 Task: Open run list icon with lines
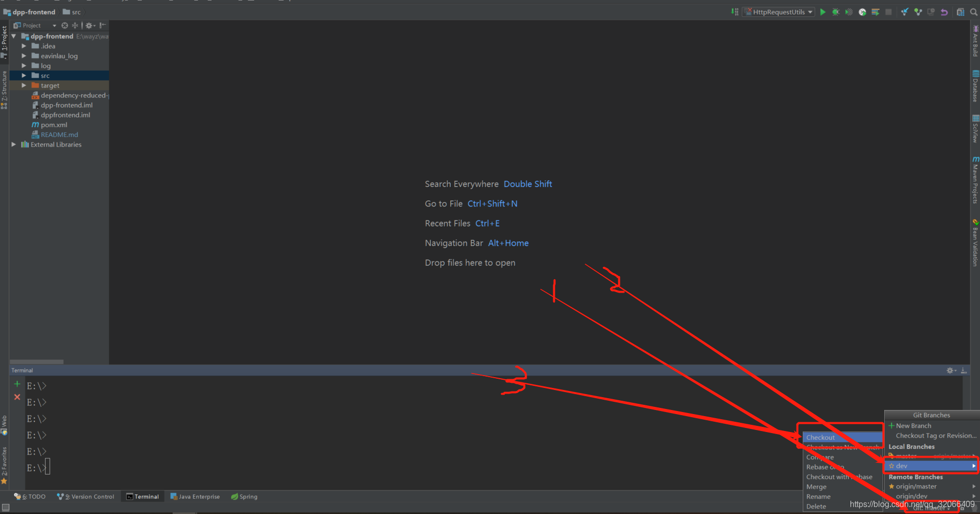[875, 12]
